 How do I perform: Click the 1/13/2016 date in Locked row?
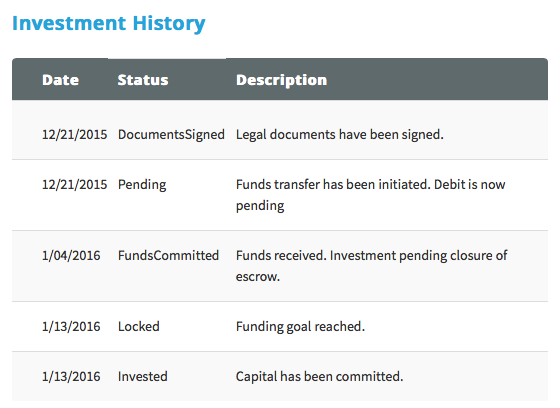pyautogui.click(x=71, y=326)
